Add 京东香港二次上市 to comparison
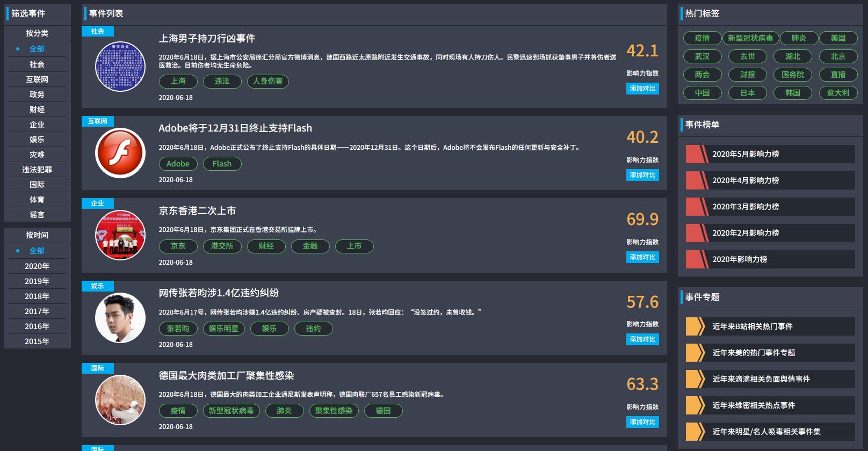The height and width of the screenshot is (451, 868). [x=642, y=257]
